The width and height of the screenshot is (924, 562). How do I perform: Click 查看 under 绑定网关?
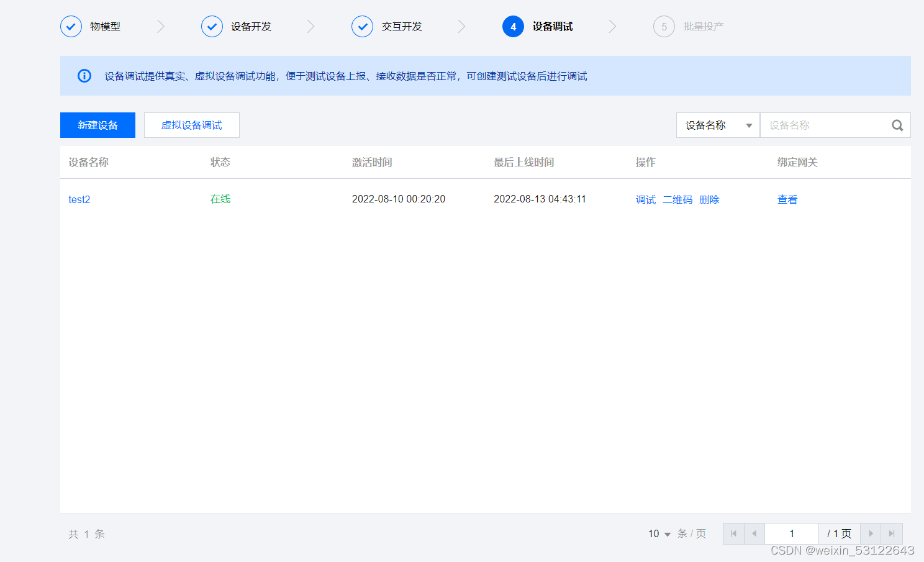click(x=787, y=199)
